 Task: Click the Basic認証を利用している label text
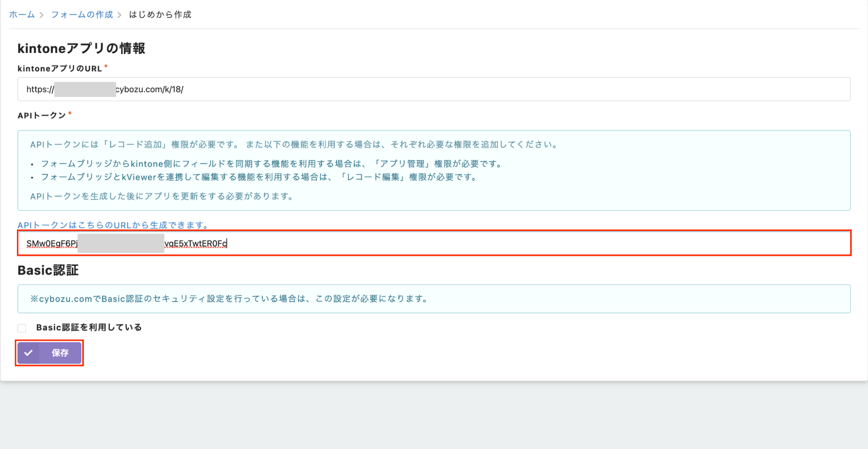click(x=89, y=328)
